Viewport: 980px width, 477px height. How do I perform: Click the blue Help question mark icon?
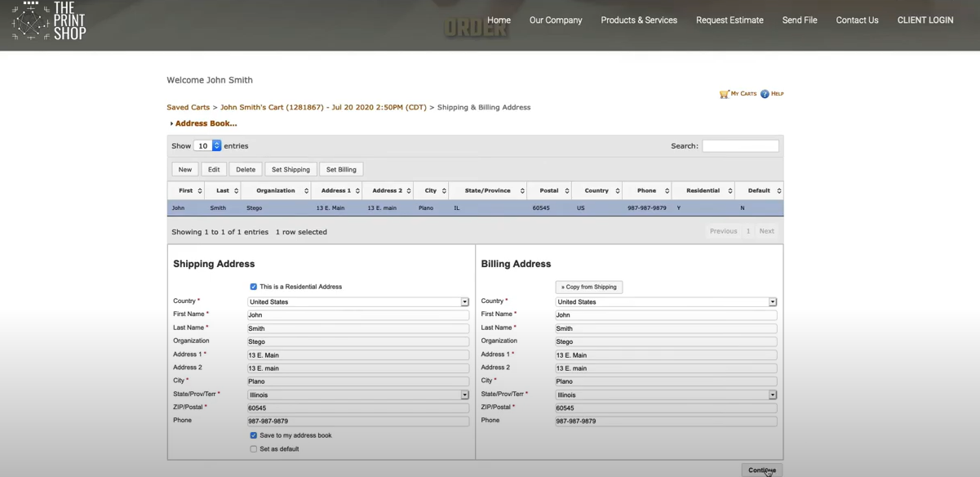coord(764,93)
